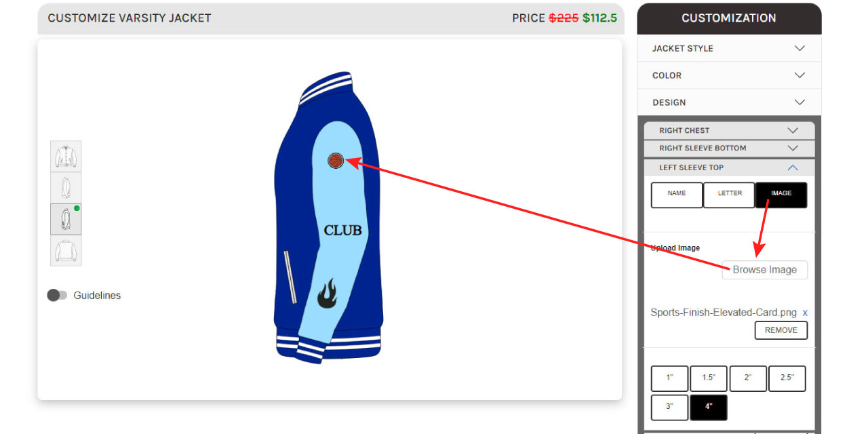The width and height of the screenshot is (868, 434).
Task: Click the small x next to the uploaded filename
Action: 805,313
